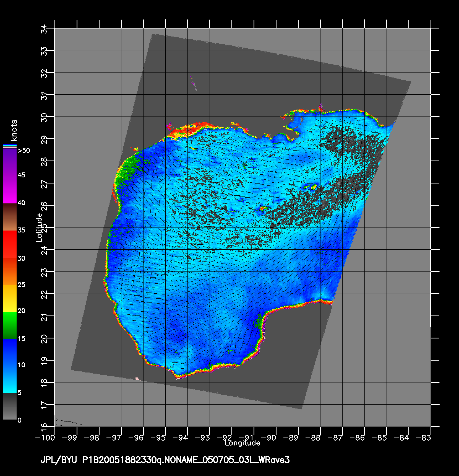Screen dimensions: 459x476
Task: Click the '-99' longitude tick label
Action: tap(70, 438)
